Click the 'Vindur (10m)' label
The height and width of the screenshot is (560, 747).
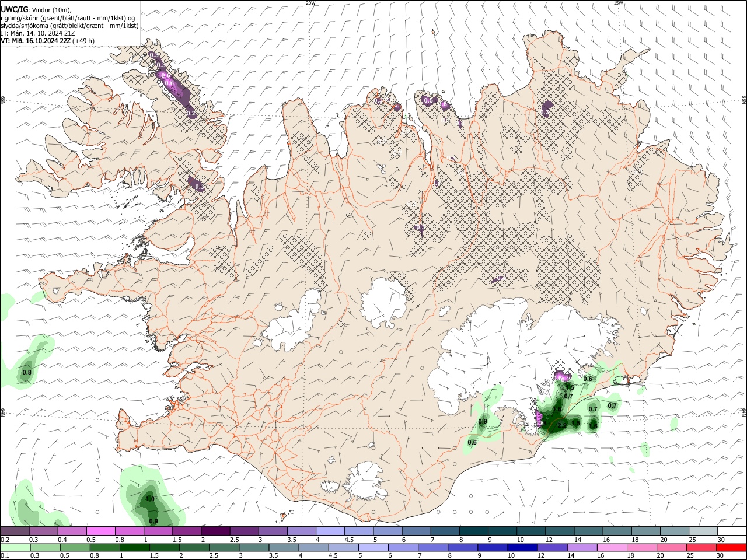50,9
